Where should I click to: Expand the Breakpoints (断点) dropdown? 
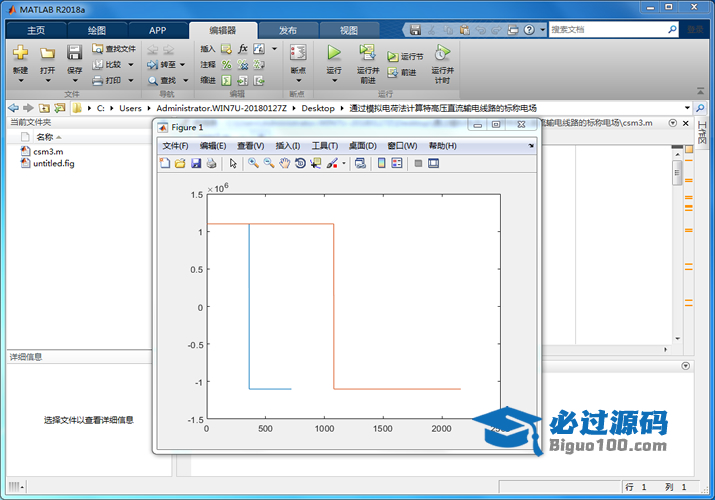click(x=298, y=80)
